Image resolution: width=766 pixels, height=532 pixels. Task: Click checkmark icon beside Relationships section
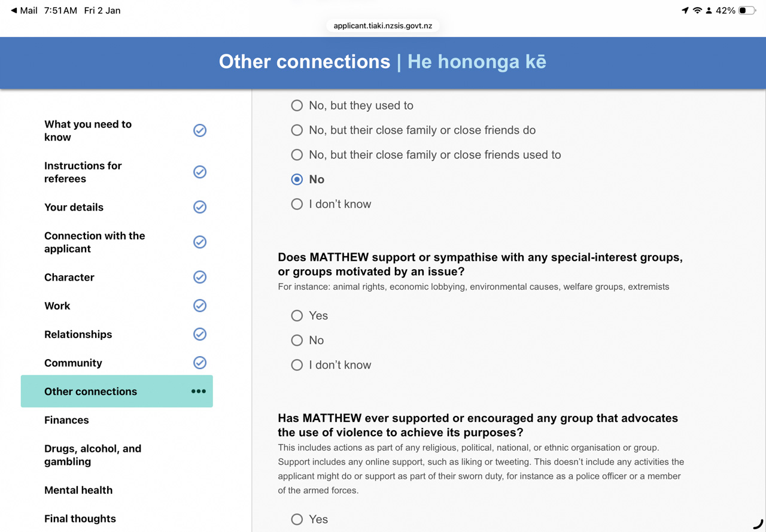[200, 334]
